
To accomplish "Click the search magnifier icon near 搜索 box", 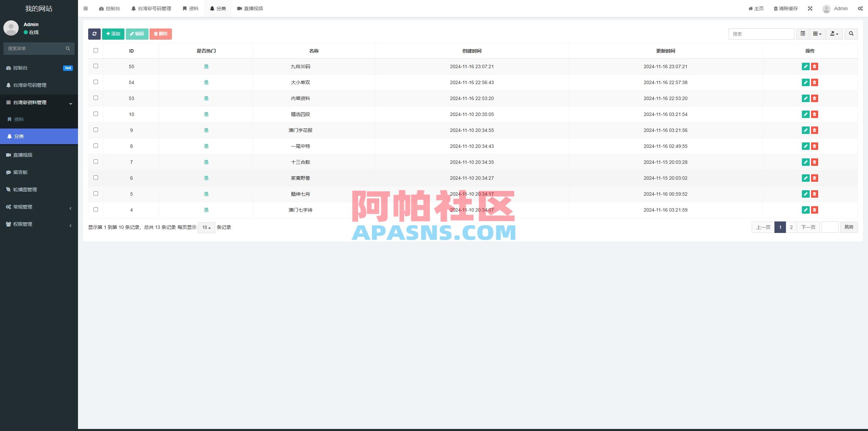I will (x=851, y=34).
